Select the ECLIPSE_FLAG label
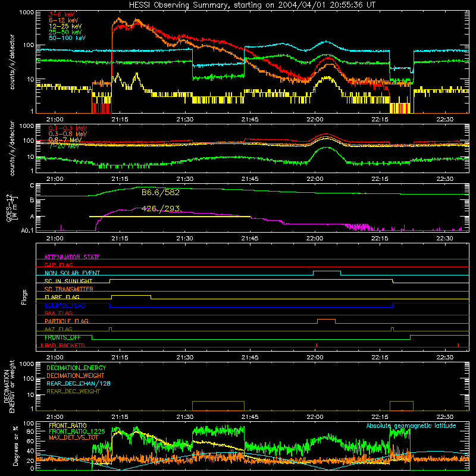 (65, 305)
